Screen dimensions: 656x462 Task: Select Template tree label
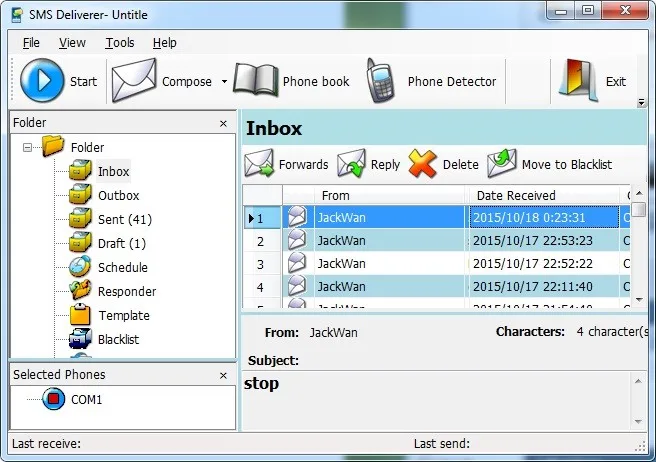[x=124, y=316]
